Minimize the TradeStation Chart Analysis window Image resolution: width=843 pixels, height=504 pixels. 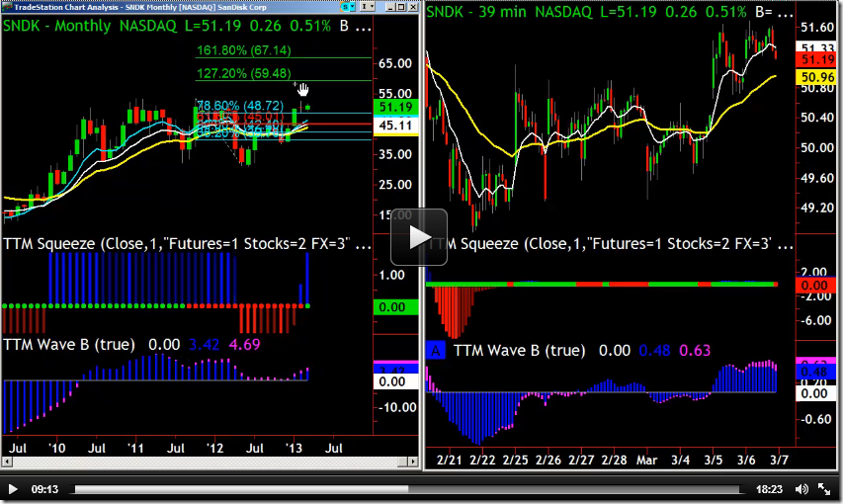click(390, 7)
